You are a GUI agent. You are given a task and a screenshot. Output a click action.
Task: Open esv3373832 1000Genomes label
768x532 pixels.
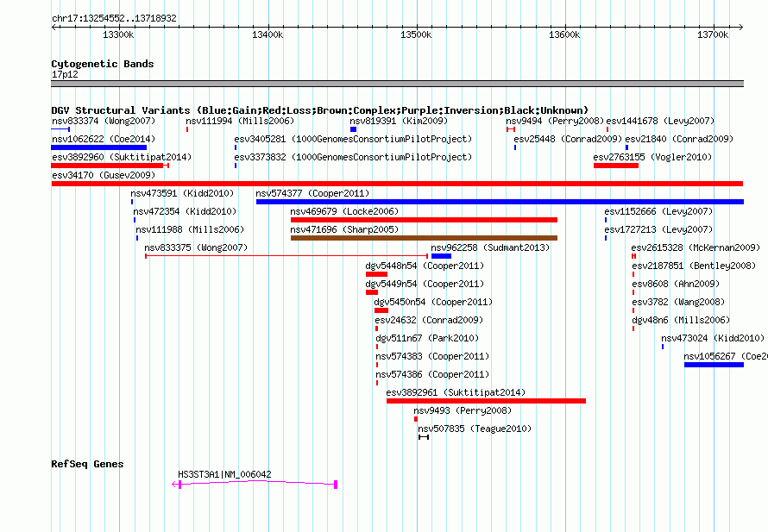point(353,157)
